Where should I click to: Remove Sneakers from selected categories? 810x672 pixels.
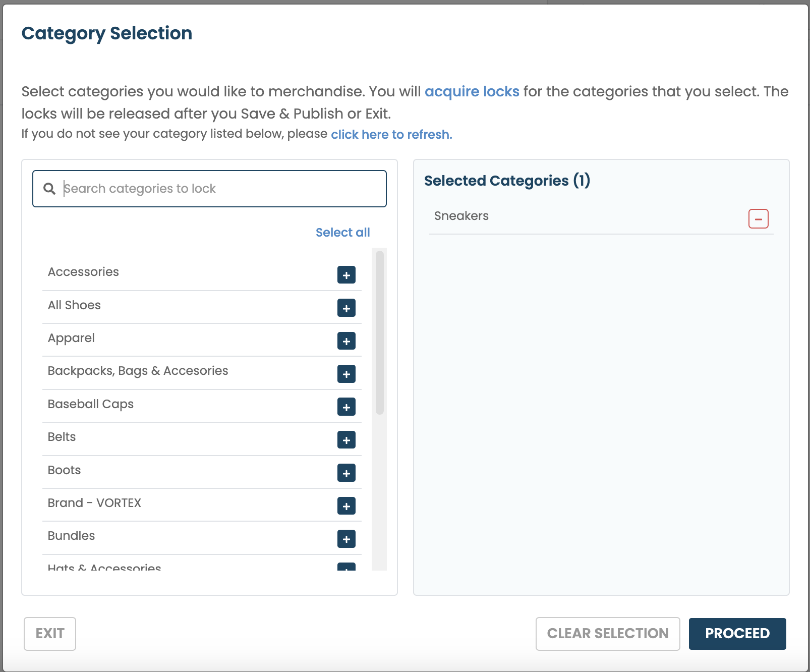[x=758, y=219]
